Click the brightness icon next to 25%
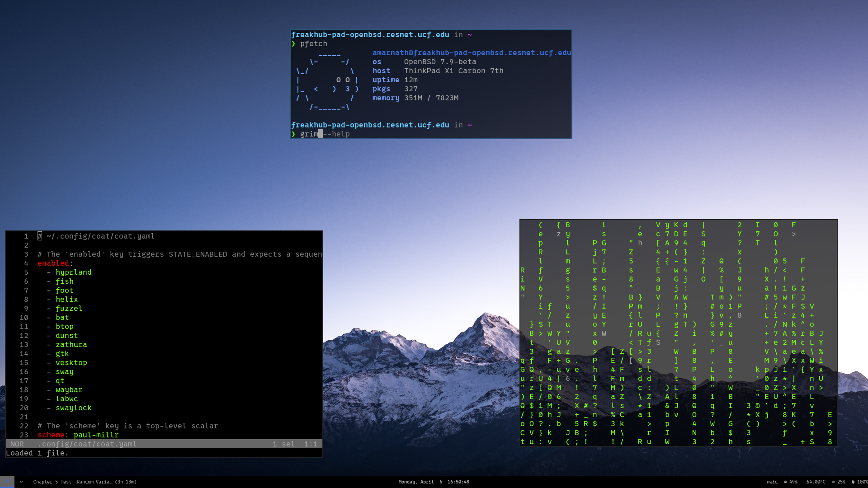The image size is (868, 488). [833, 482]
